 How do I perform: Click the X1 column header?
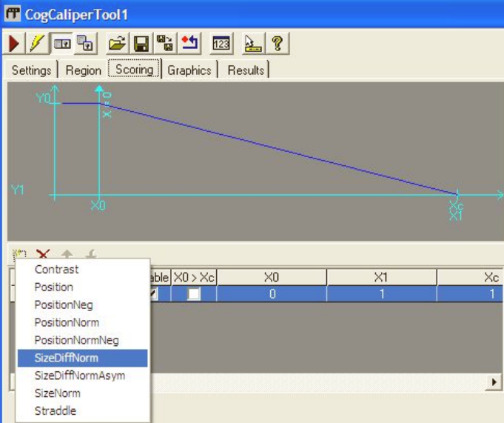[x=382, y=277]
